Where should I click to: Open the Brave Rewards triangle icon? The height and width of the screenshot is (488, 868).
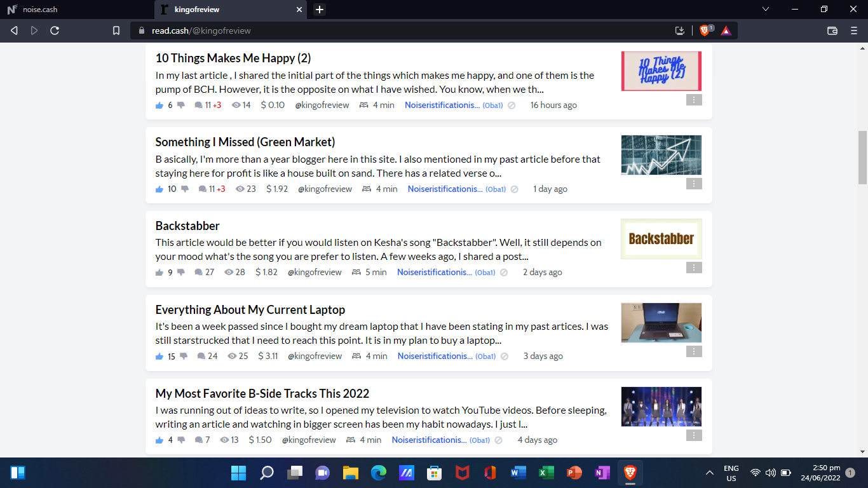[x=726, y=30]
